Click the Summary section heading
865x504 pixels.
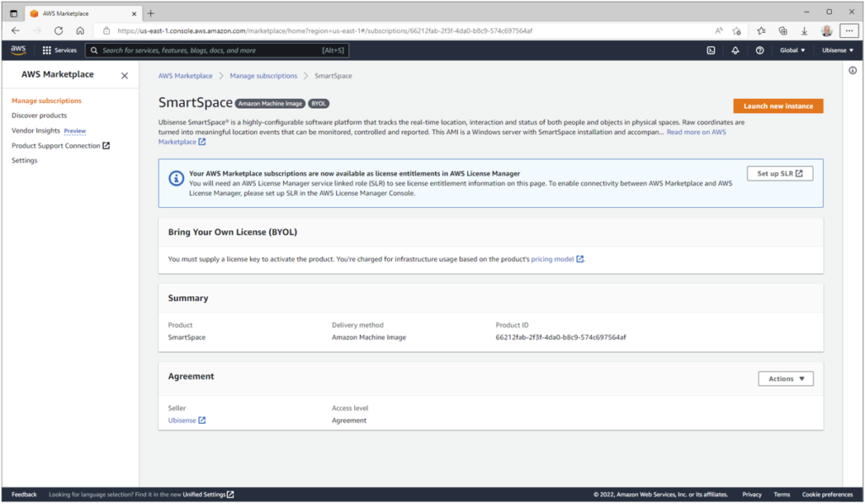188,298
